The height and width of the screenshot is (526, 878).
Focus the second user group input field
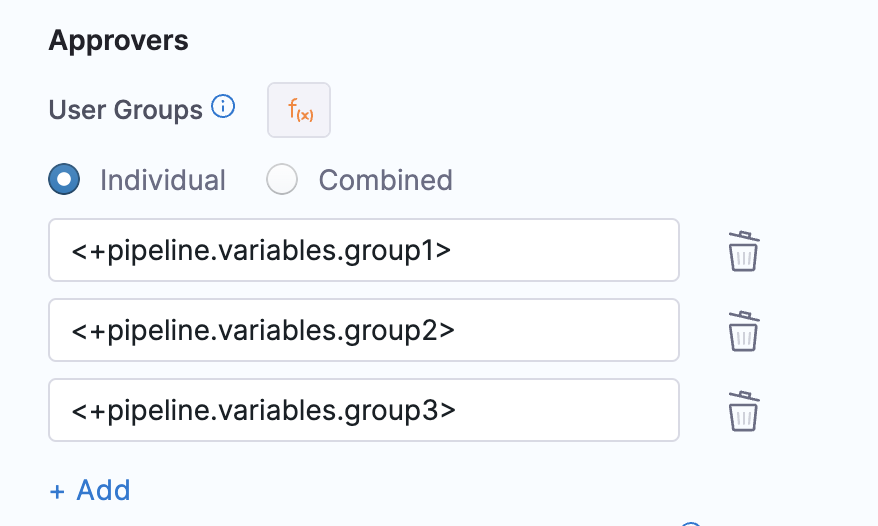[560, 329]
